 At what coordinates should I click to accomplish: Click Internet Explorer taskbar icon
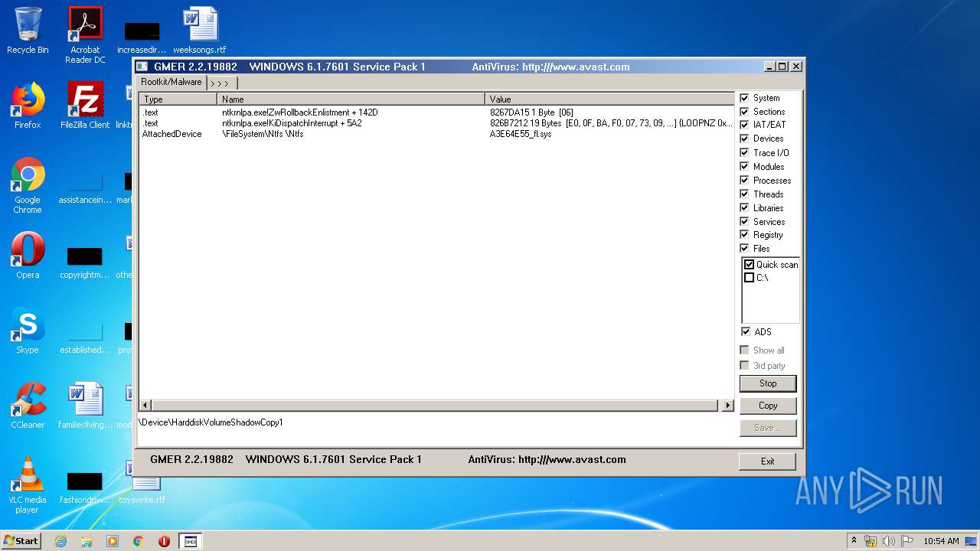click(61, 541)
